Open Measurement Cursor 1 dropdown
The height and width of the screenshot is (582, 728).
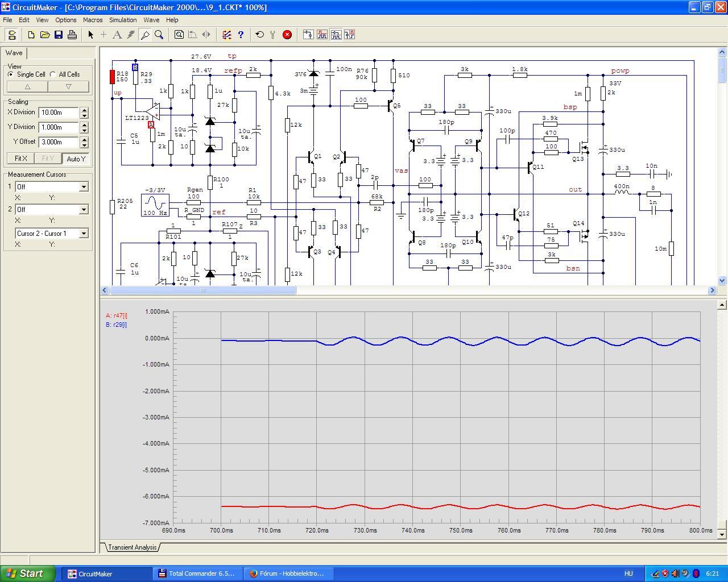84,187
